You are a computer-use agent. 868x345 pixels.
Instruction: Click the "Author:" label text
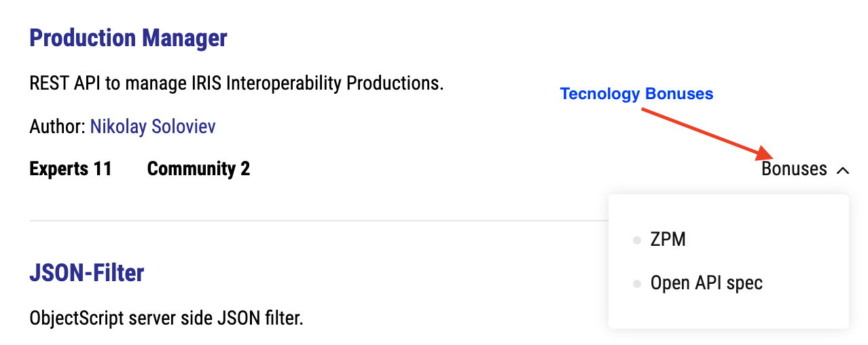click(x=57, y=126)
